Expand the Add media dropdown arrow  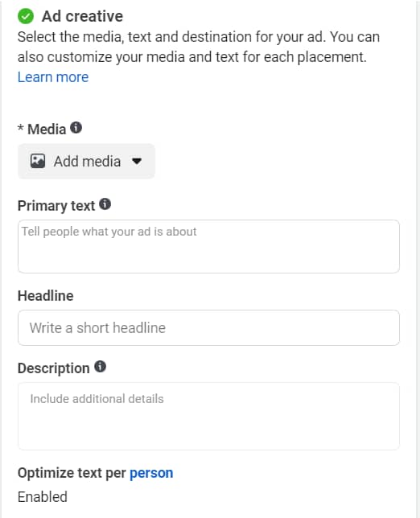[x=137, y=161]
